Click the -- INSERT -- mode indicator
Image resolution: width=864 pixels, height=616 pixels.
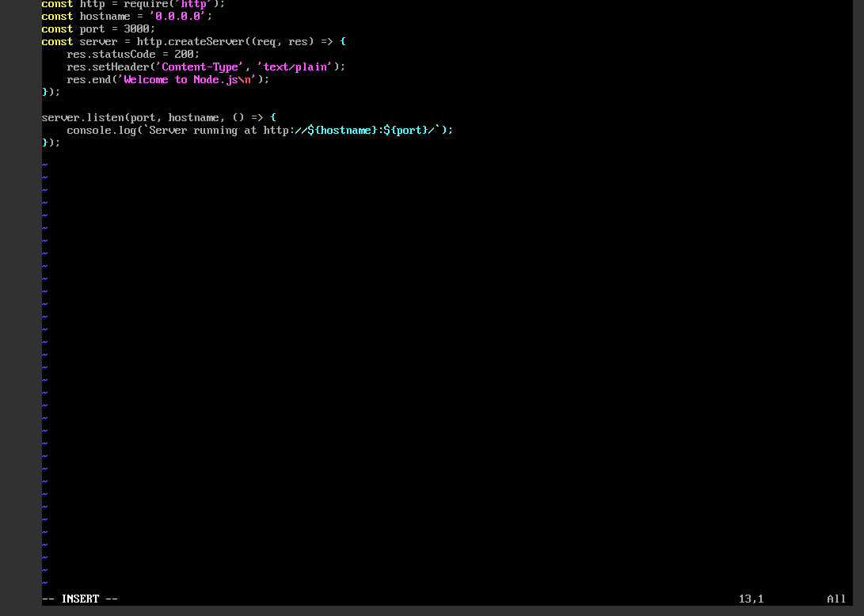(80, 599)
